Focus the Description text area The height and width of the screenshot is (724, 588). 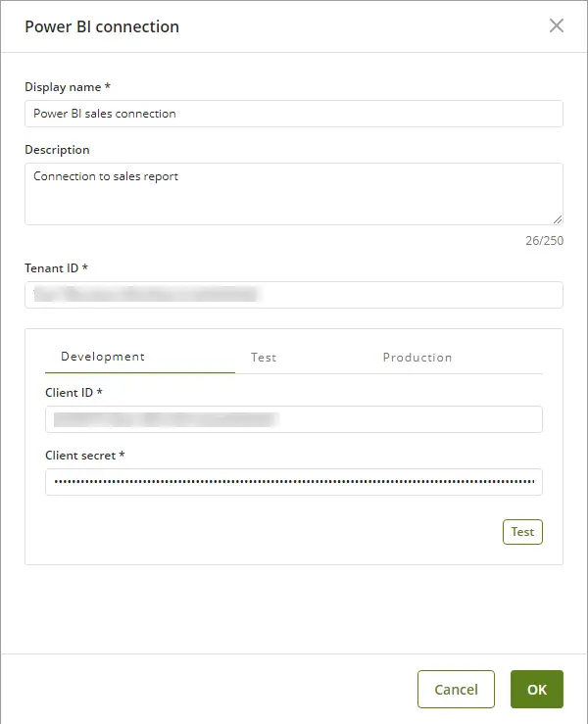pyautogui.click(x=294, y=194)
